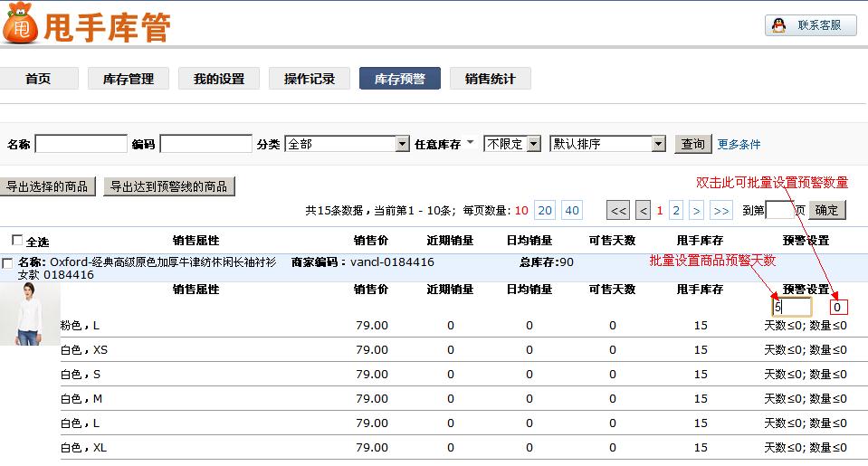Click 预警设置 value for 粉色, L row
868x466 pixels.
(x=806, y=326)
